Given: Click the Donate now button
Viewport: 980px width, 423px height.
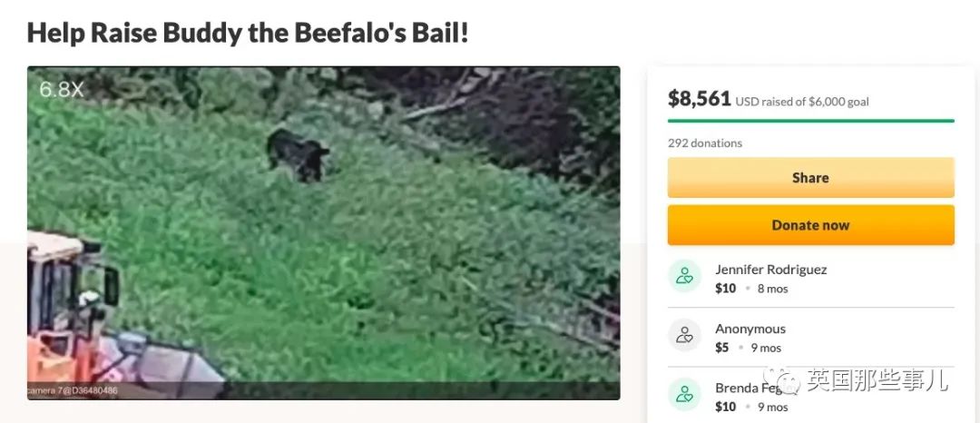Looking at the screenshot, I should 810,225.
